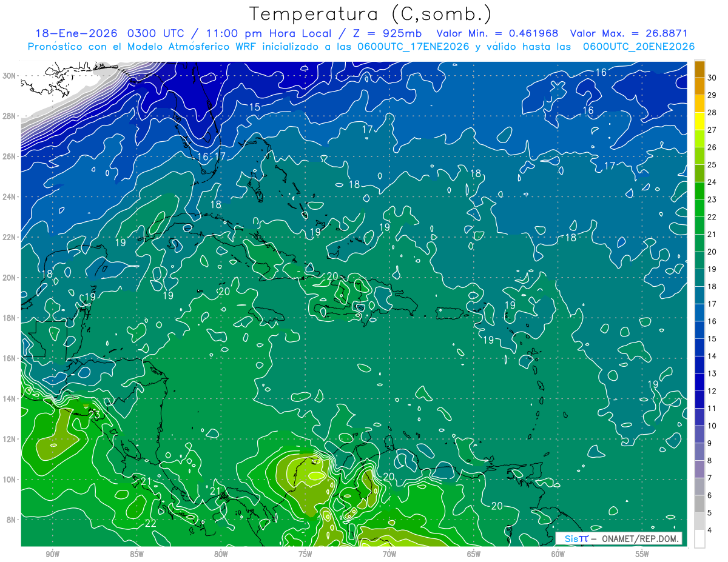Select the date text "18-Ene-2026"

click(76, 33)
